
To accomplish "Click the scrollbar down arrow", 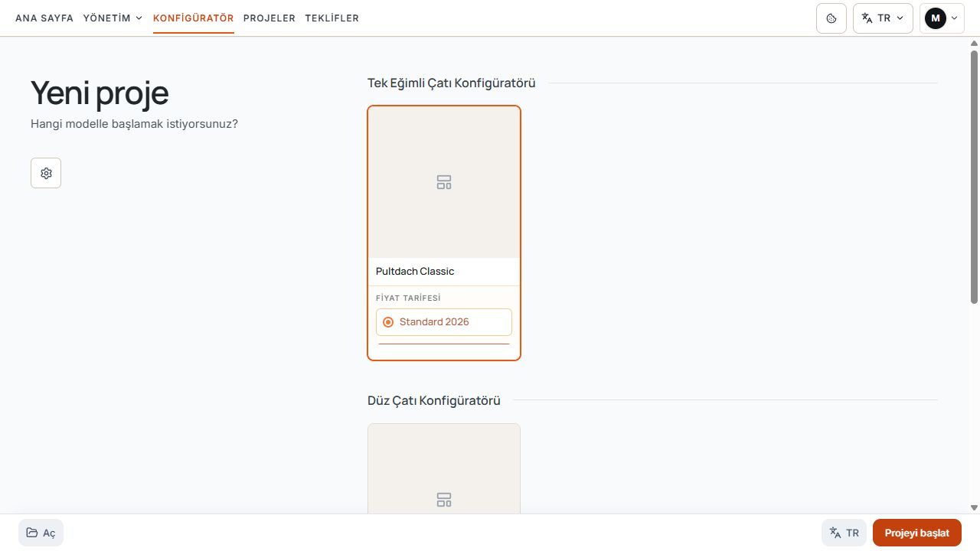I will pyautogui.click(x=974, y=507).
